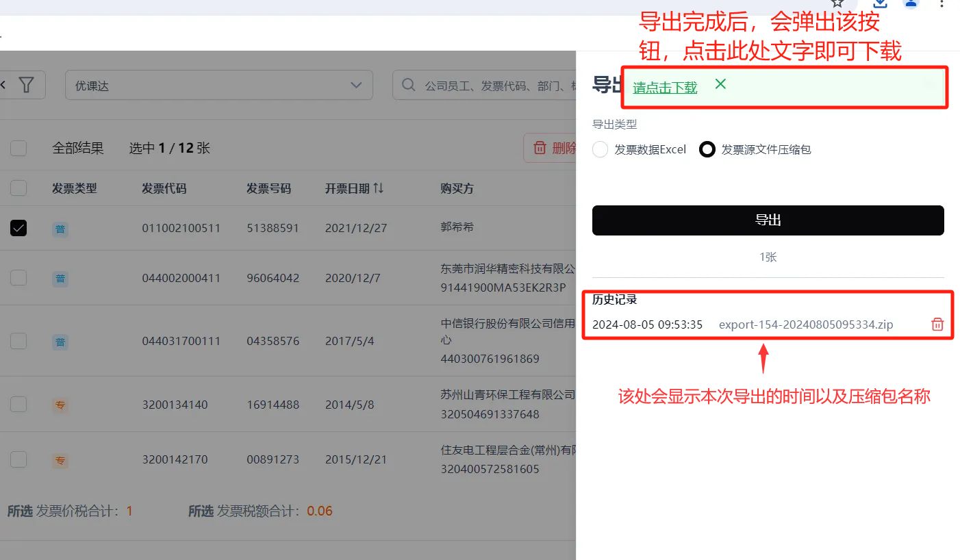Check the row for invoice 04358576

(x=18, y=340)
